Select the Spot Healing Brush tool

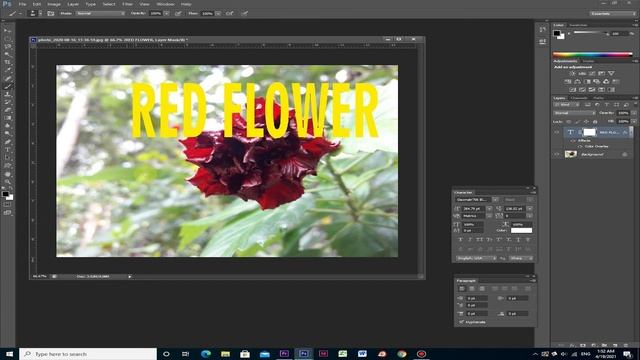[7, 78]
